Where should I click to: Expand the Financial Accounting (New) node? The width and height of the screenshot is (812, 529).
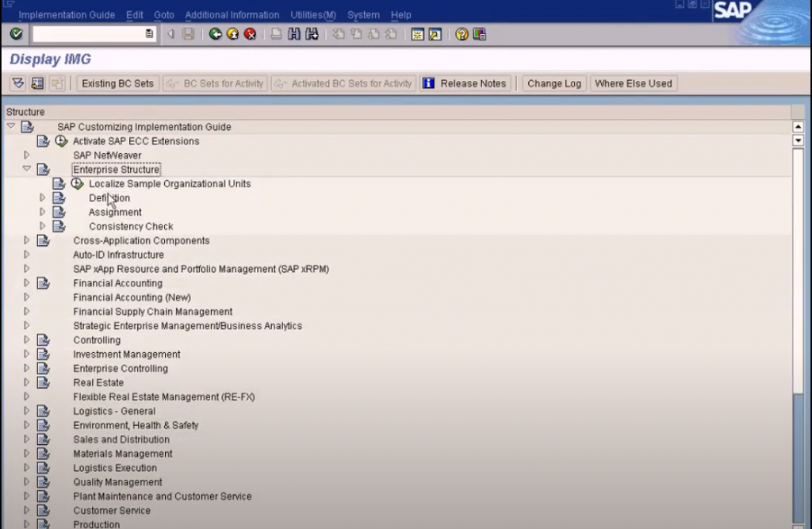[26, 297]
